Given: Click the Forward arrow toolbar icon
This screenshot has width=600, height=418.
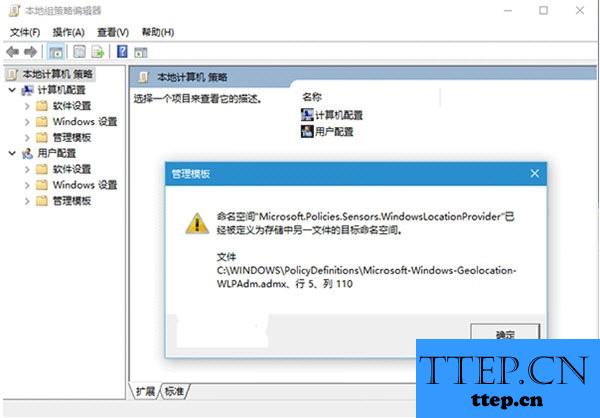Looking at the screenshot, I should coord(30,52).
